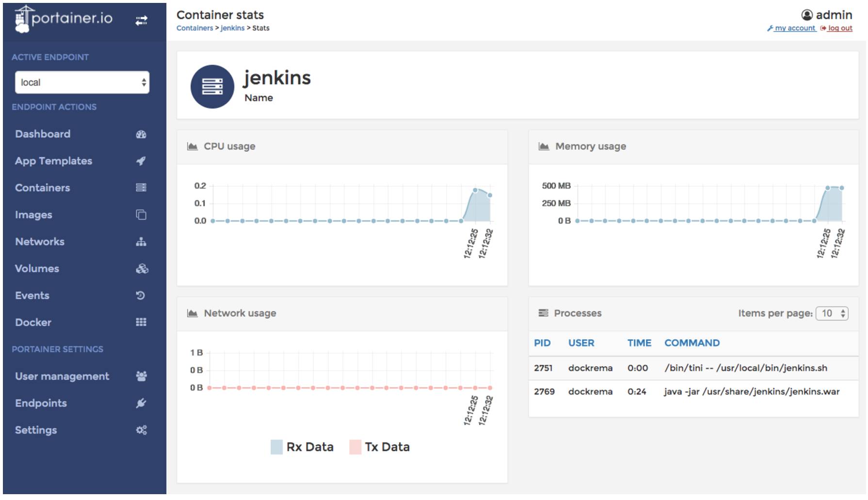Click the Portainer.io logo
Image resolution: width=868 pixels, height=500 pixels.
[x=64, y=19]
